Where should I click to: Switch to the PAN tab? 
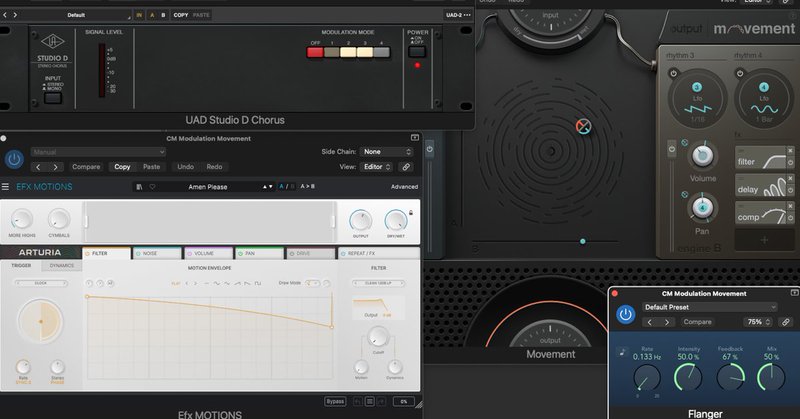259,253
